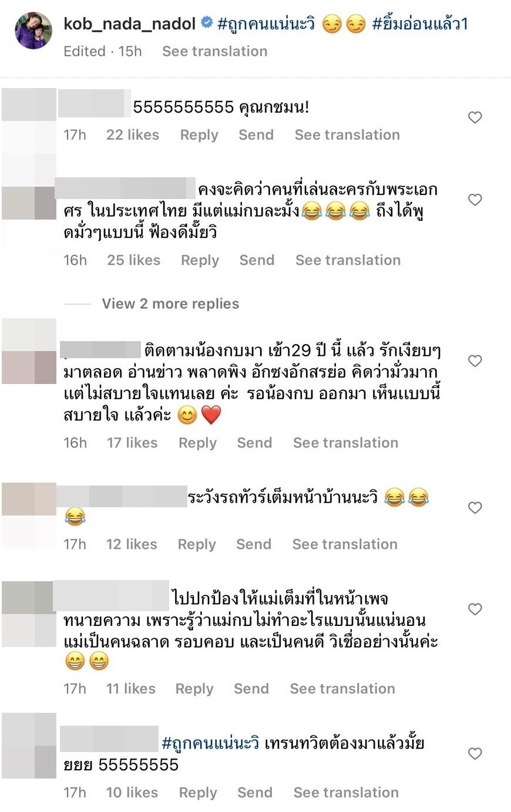Click the verified badge next to kob_nada_nadol
The width and height of the screenshot is (511, 812).
(x=206, y=23)
